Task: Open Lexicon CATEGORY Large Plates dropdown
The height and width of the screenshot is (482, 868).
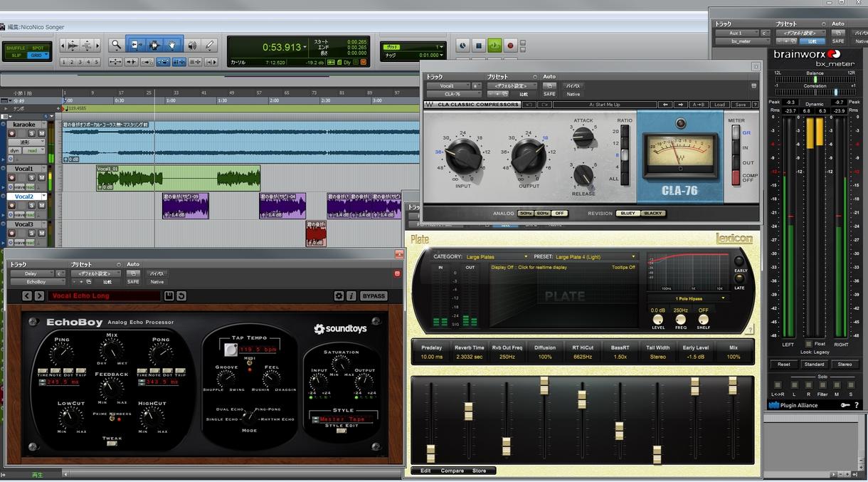Action: click(497, 256)
